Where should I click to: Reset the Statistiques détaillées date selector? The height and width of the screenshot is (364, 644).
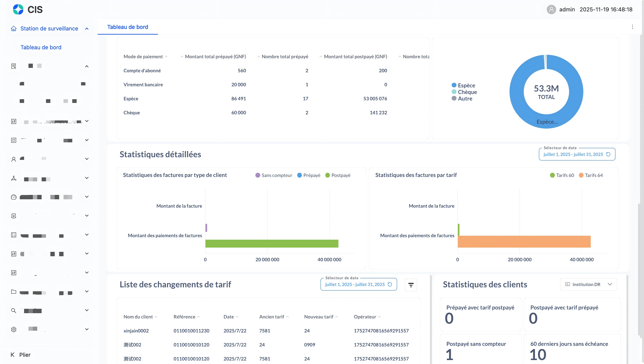(x=608, y=154)
